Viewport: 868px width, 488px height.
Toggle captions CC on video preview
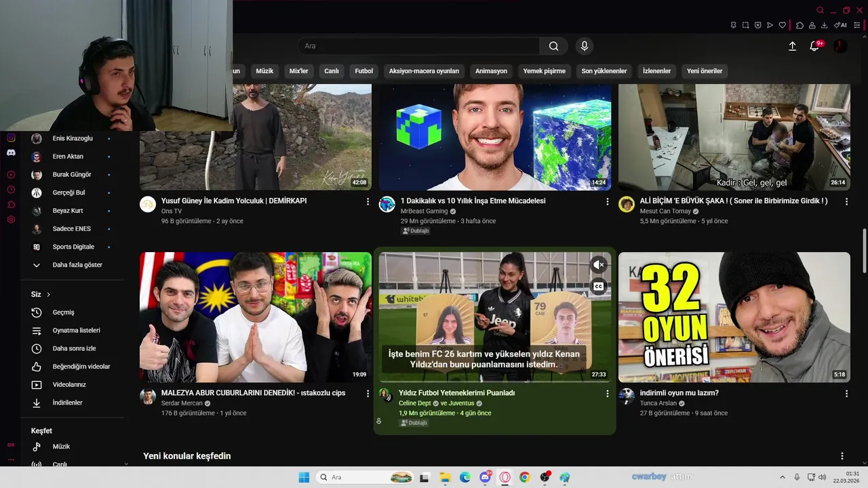[598, 286]
